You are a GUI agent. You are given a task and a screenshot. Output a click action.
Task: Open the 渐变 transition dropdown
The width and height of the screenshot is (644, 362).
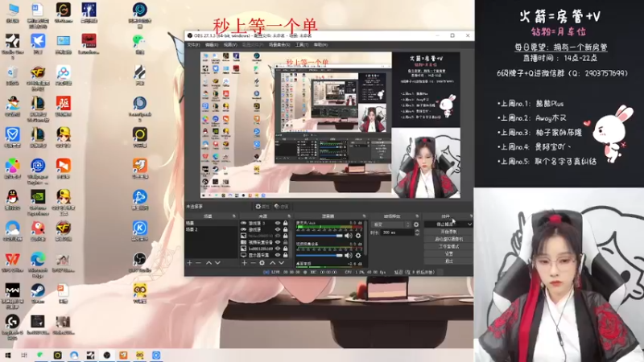(390, 224)
